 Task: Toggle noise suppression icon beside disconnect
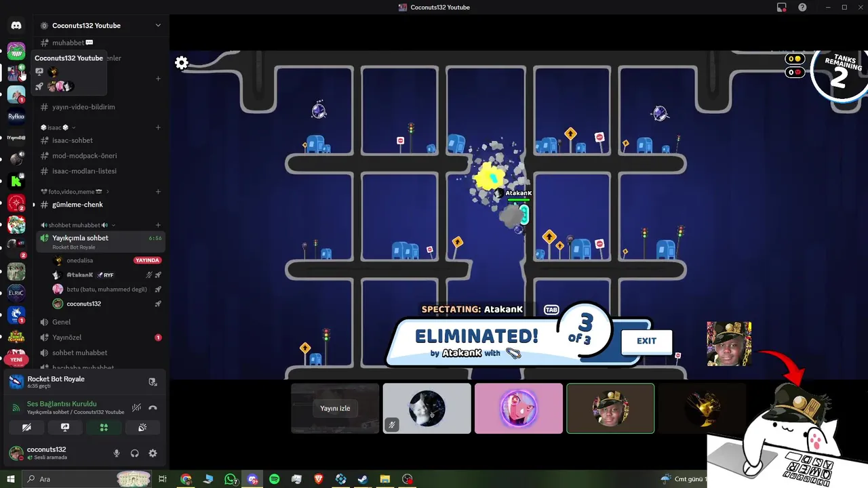click(136, 407)
